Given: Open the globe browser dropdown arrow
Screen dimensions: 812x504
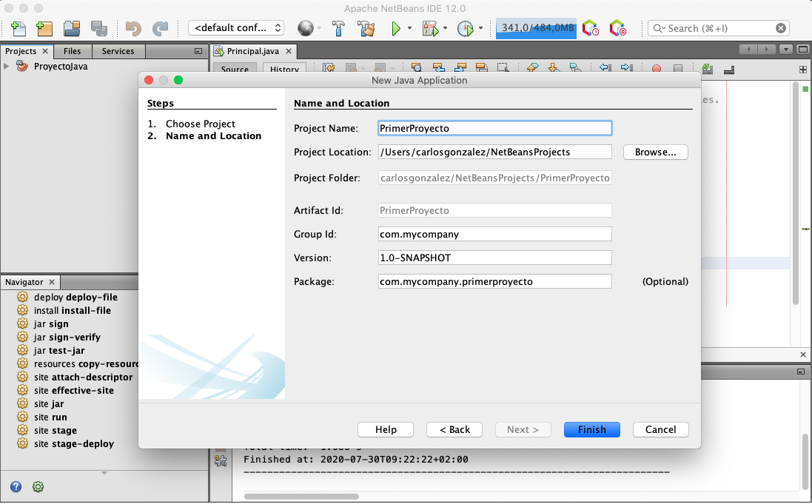Looking at the screenshot, I should (319, 28).
